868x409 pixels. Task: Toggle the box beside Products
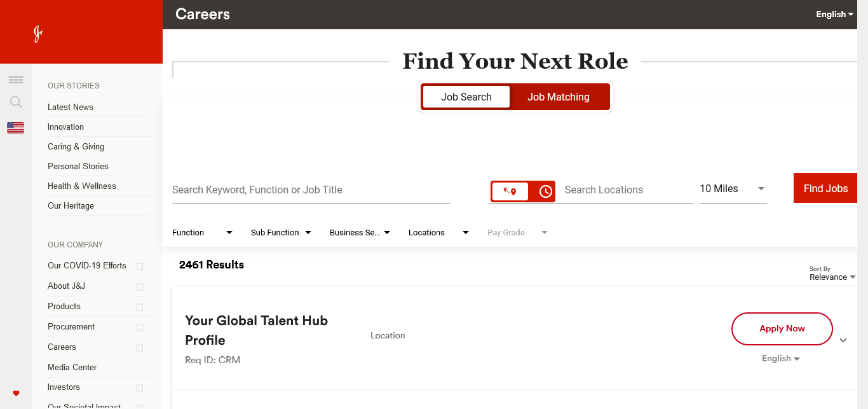140,307
